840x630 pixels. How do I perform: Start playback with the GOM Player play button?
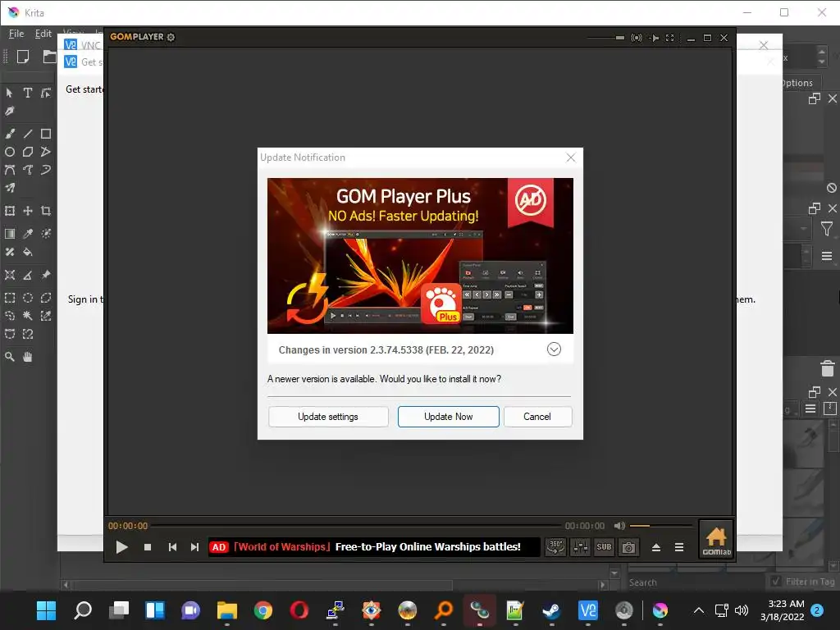pyautogui.click(x=121, y=547)
